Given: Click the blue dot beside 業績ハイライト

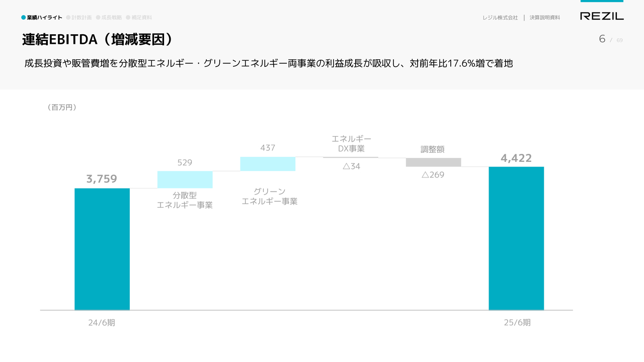Looking at the screenshot, I should tap(24, 18).
